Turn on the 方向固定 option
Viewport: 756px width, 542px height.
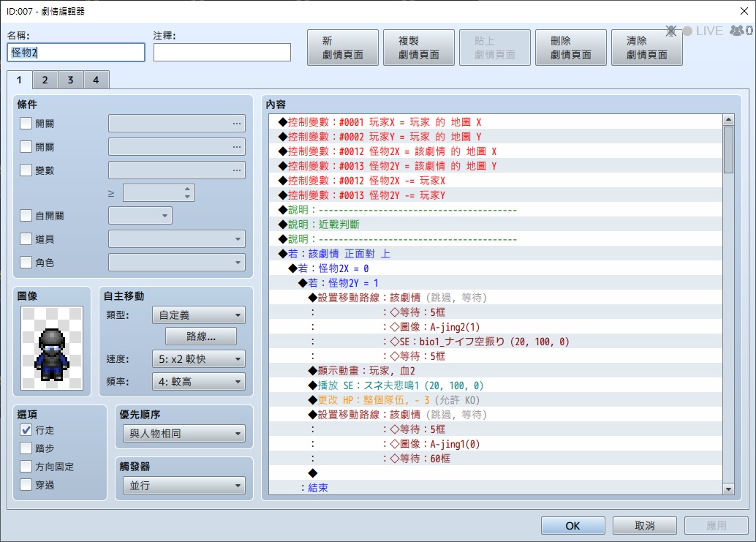pos(26,466)
